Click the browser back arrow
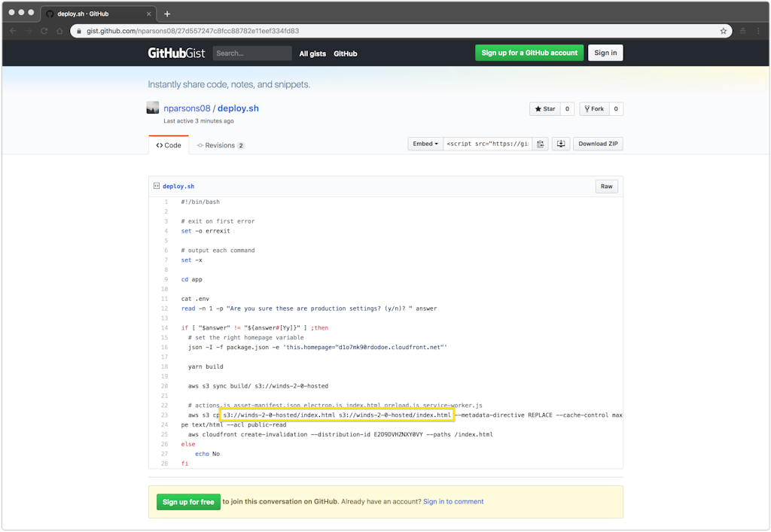 coord(14,31)
